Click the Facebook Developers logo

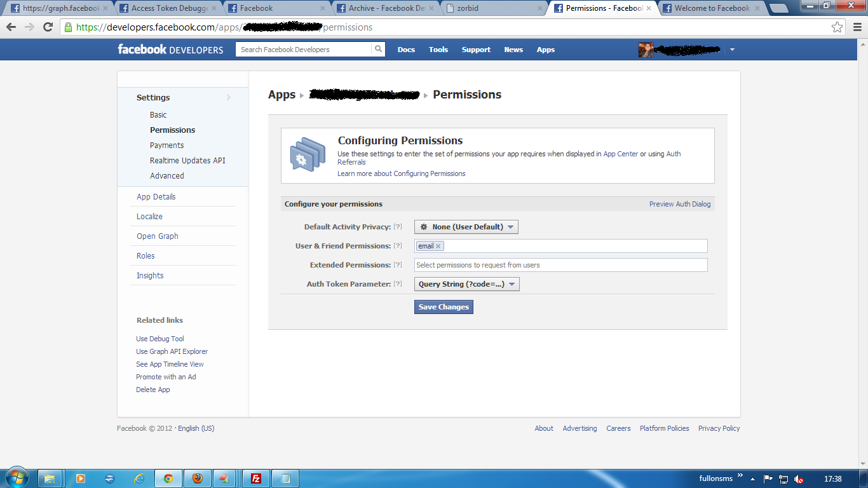tap(170, 49)
